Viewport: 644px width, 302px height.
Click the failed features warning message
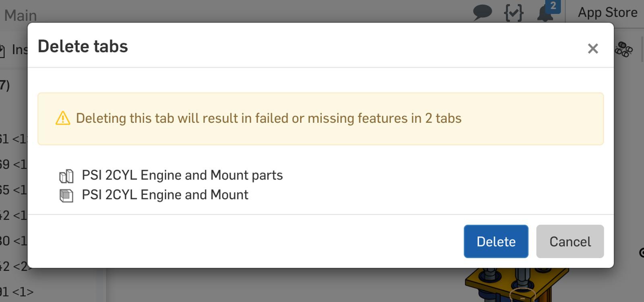[268, 118]
